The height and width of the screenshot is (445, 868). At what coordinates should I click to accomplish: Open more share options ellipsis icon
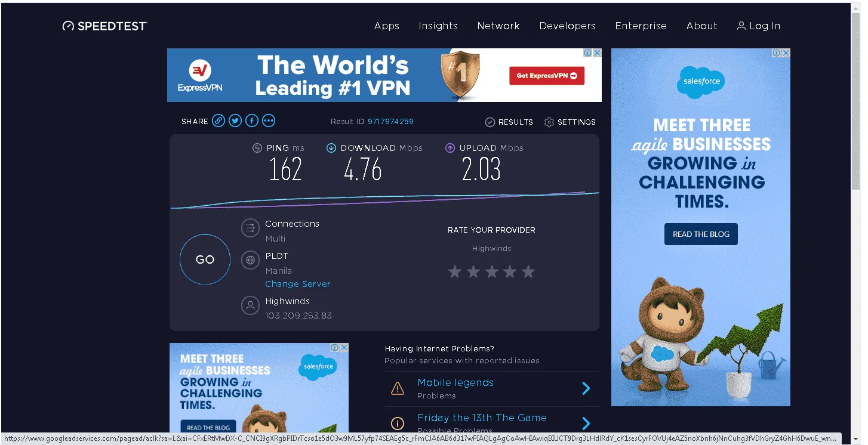[x=269, y=121]
